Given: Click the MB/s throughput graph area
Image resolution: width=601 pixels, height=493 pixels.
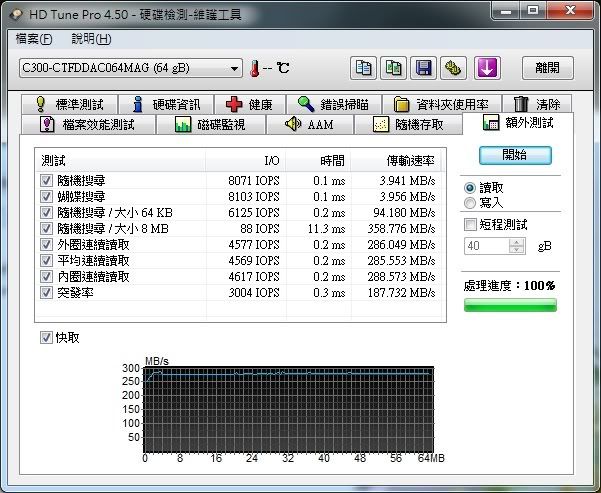Looking at the screenshot, I should [x=289, y=410].
